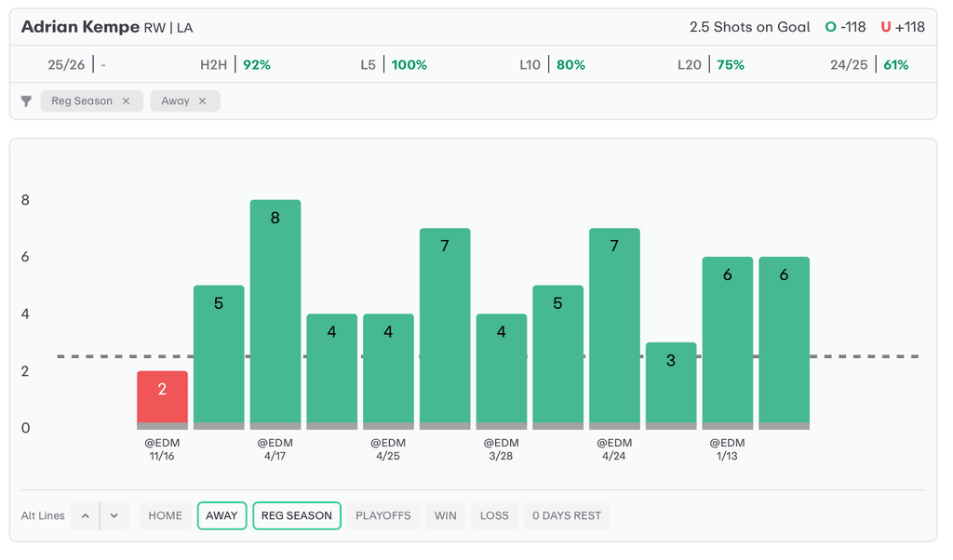953x560 pixels.
Task: Toggle the HOME filter
Action: coord(165,515)
